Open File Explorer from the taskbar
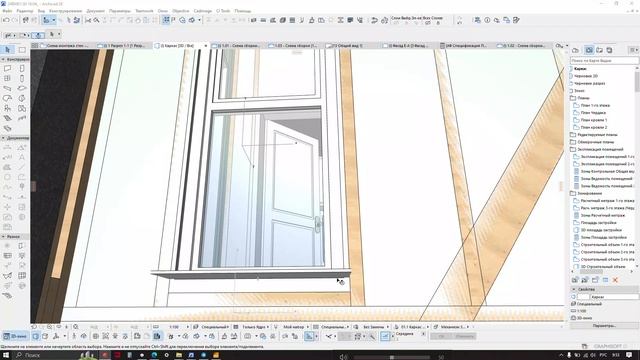Screen dimensions: 640x360 coord(179,355)
